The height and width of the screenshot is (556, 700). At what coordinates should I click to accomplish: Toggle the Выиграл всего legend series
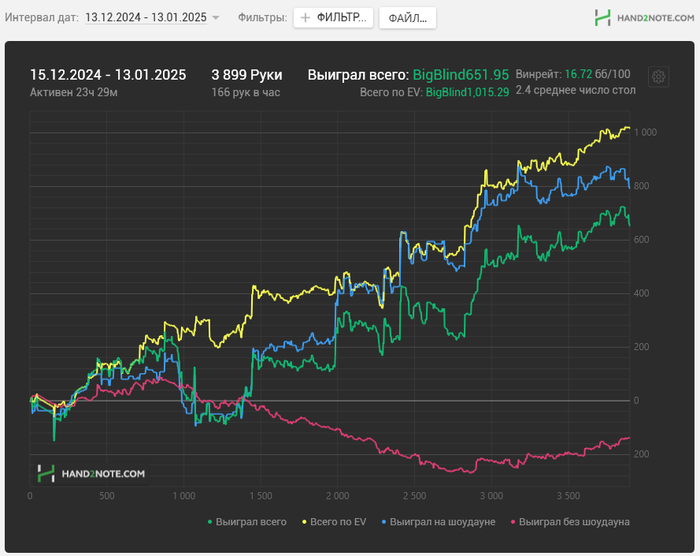(247, 522)
